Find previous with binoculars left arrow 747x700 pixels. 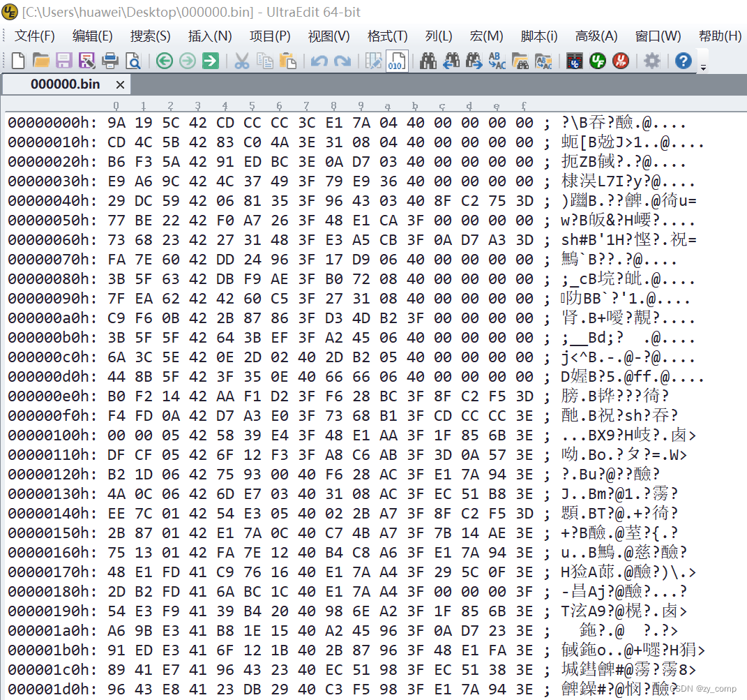pyautogui.click(x=451, y=61)
